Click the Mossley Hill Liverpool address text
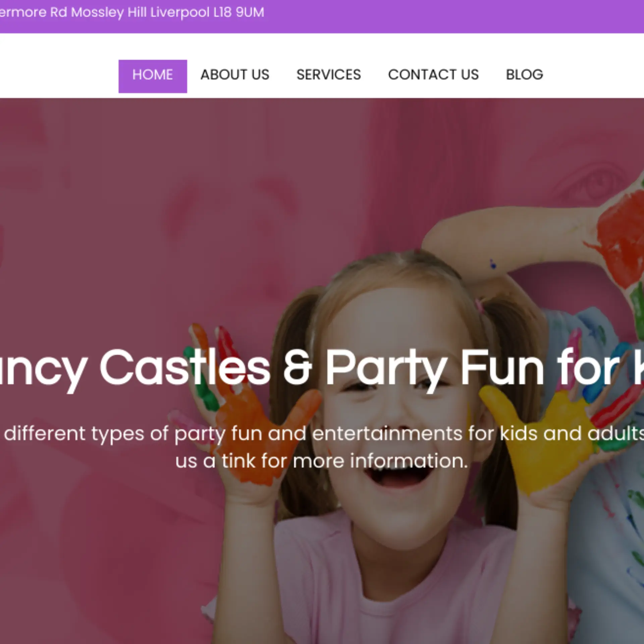Screen dimensions: 644x644 (x=140, y=12)
